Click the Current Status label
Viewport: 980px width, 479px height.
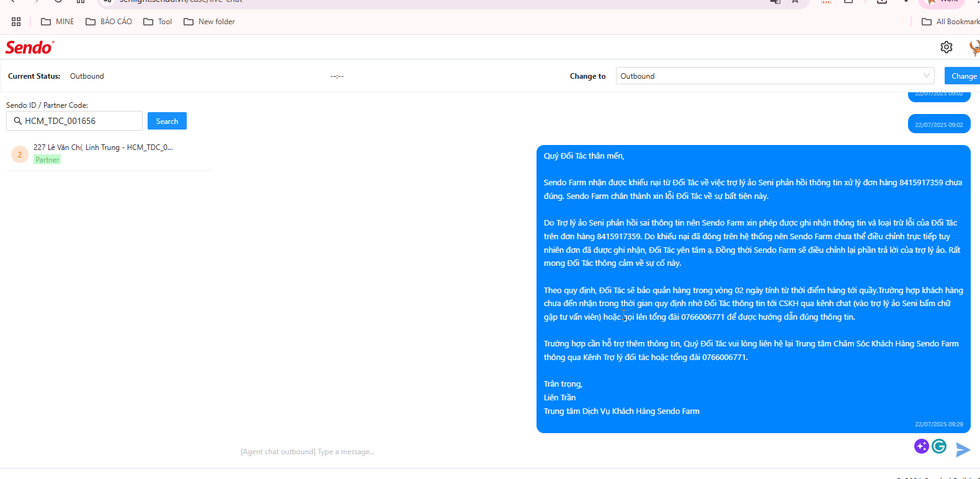[34, 76]
